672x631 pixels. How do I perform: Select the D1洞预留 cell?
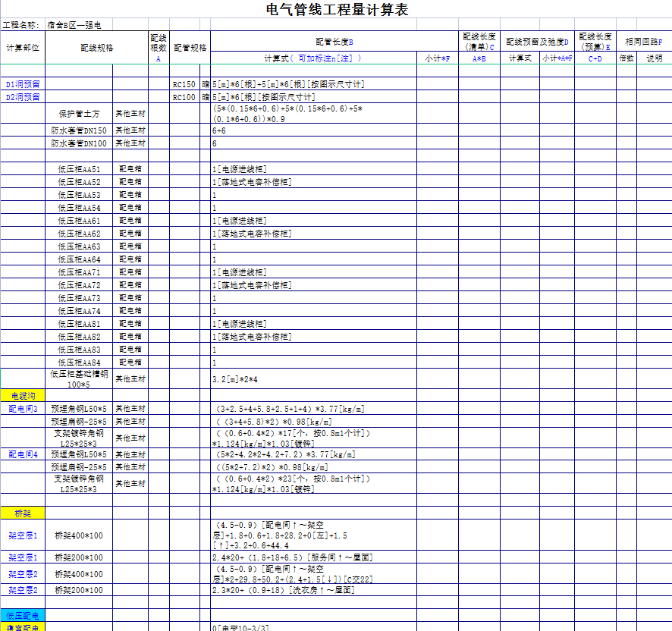[x=23, y=84]
